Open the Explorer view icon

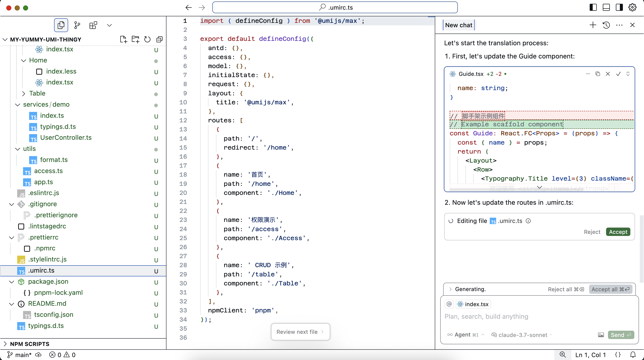[x=61, y=25]
